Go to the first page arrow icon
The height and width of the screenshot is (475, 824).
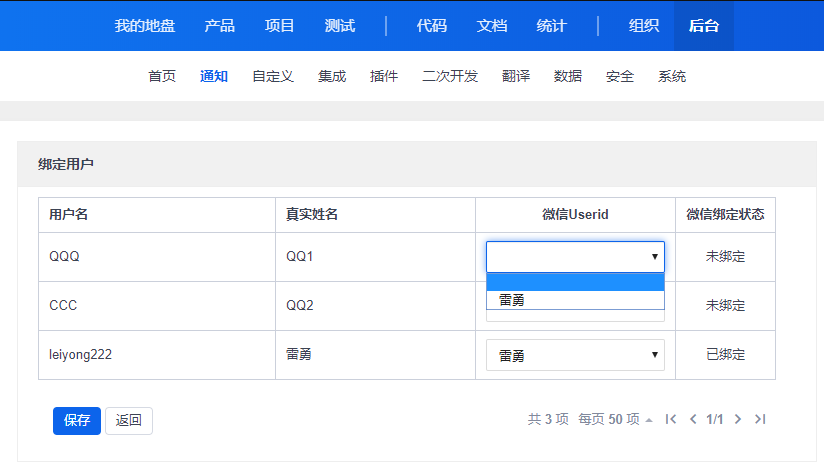[x=671, y=420]
